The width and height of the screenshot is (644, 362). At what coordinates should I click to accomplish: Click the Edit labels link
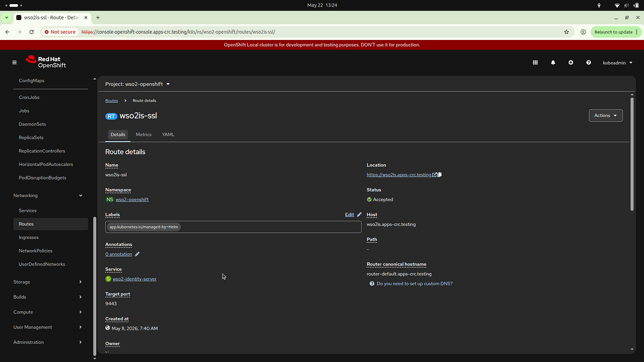[350, 215]
